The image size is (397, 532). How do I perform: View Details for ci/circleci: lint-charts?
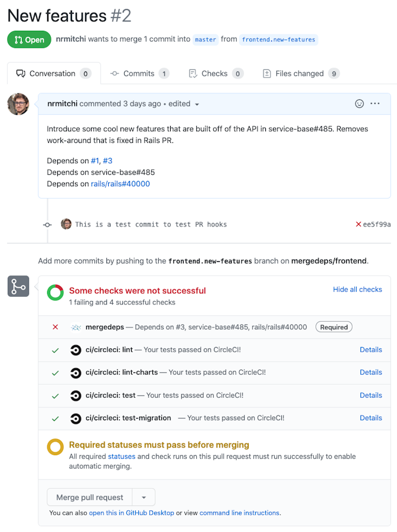370,372
